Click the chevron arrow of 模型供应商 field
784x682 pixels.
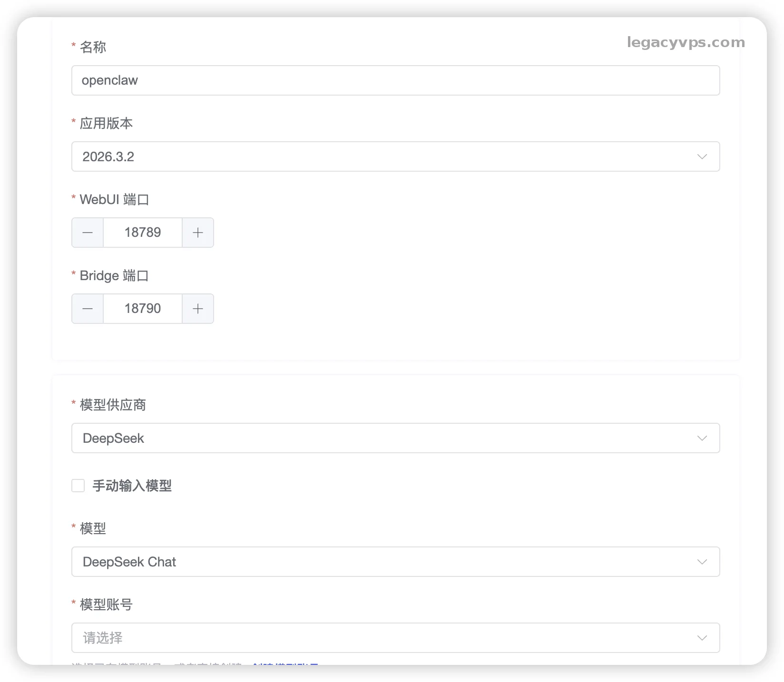tap(702, 438)
